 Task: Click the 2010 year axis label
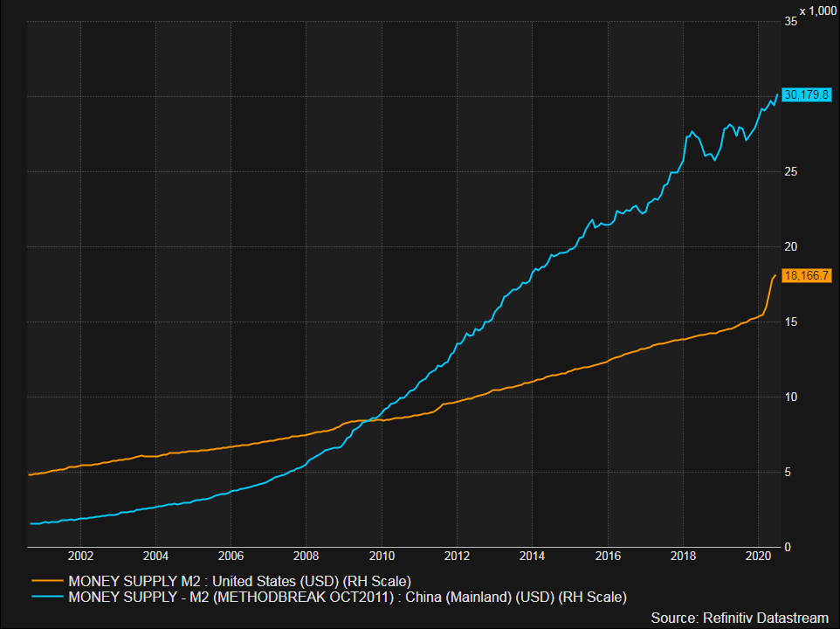tap(382, 556)
